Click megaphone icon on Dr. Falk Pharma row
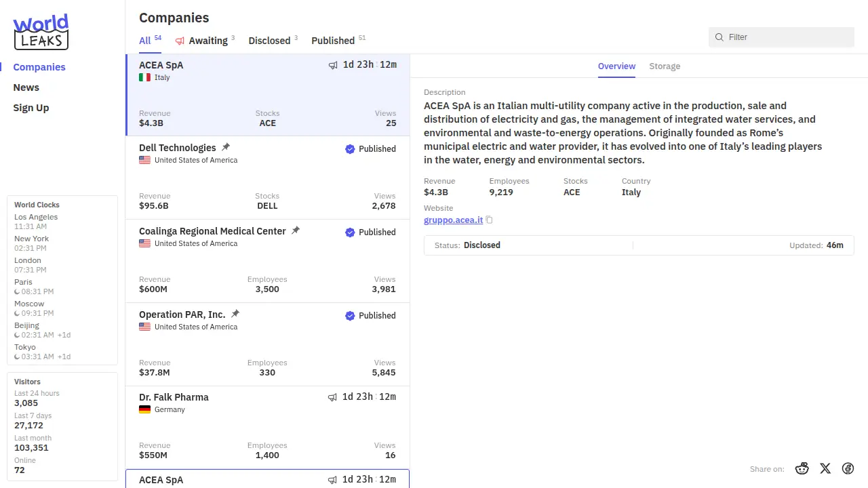Image resolution: width=868 pixels, height=488 pixels. pyautogui.click(x=332, y=397)
